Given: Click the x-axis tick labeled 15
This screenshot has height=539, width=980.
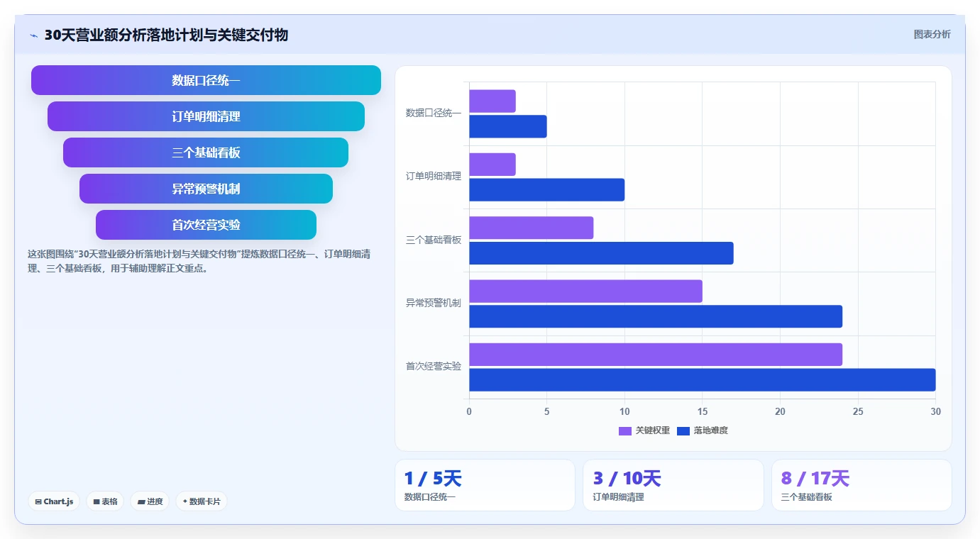Looking at the screenshot, I should [x=703, y=411].
